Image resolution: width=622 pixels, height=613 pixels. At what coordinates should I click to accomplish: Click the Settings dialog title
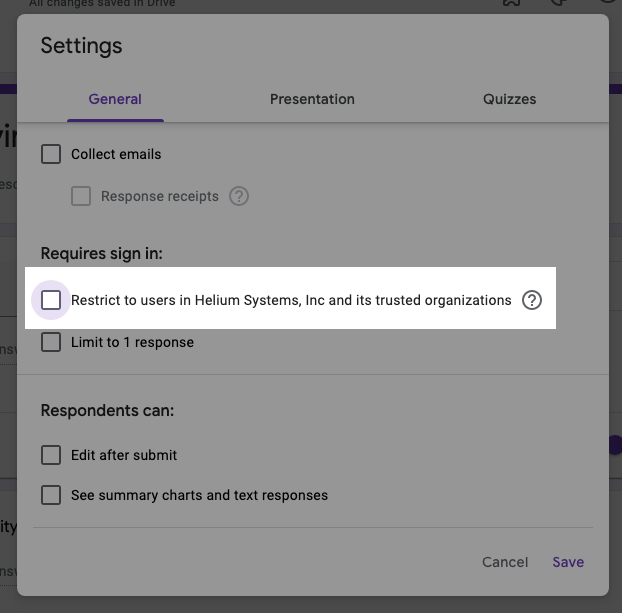81,46
